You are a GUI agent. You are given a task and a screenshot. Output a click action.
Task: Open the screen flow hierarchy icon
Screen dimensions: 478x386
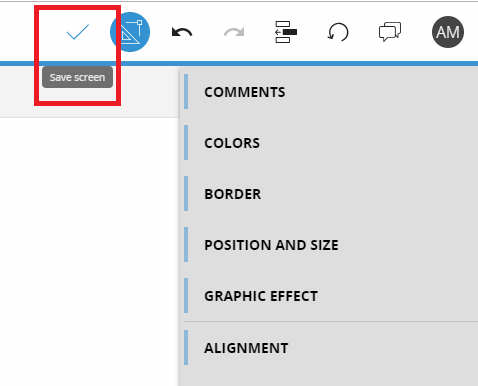(x=286, y=32)
